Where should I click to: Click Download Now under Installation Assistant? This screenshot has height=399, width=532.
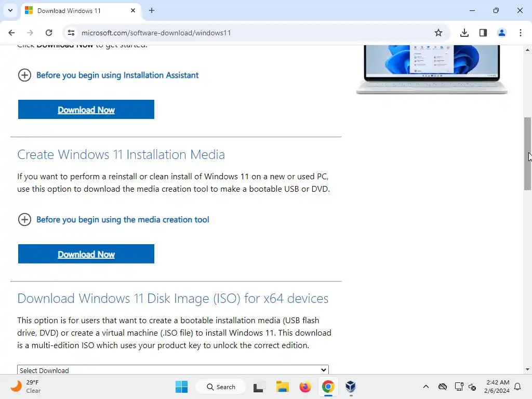coord(86,110)
